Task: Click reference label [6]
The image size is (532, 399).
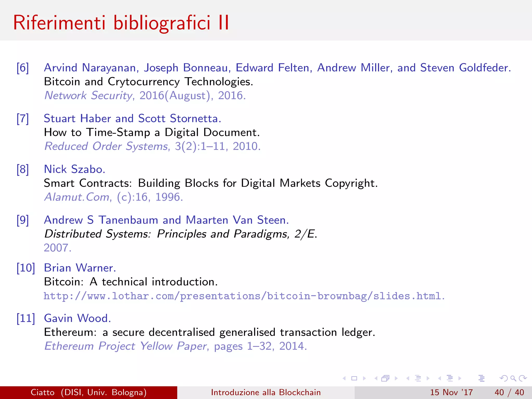Action: pyautogui.click(x=23, y=68)
